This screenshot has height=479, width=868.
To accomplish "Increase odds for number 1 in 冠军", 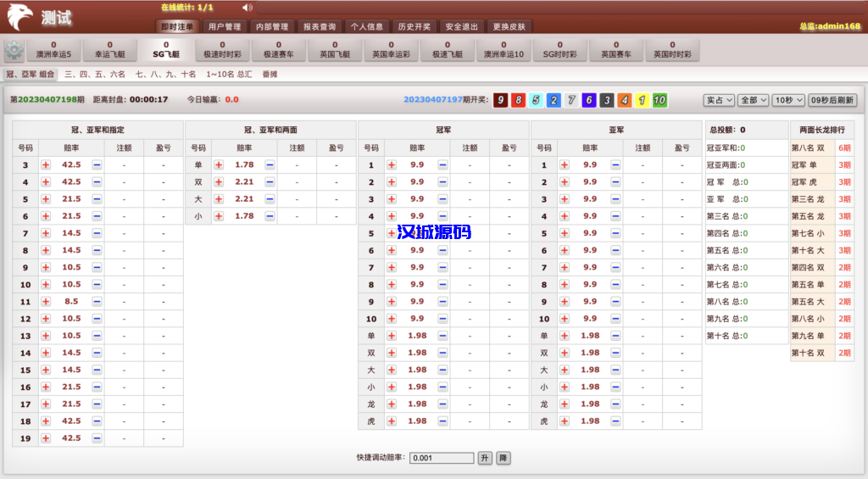I will point(392,165).
